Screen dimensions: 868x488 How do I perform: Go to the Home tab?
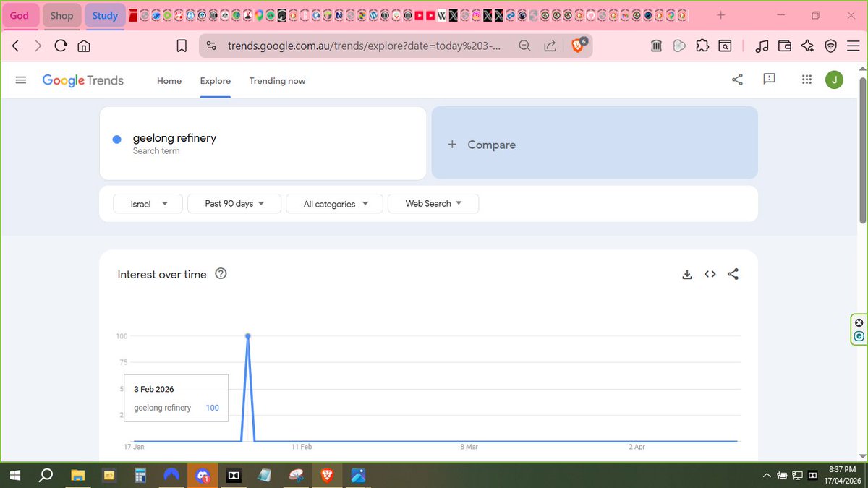169,81
